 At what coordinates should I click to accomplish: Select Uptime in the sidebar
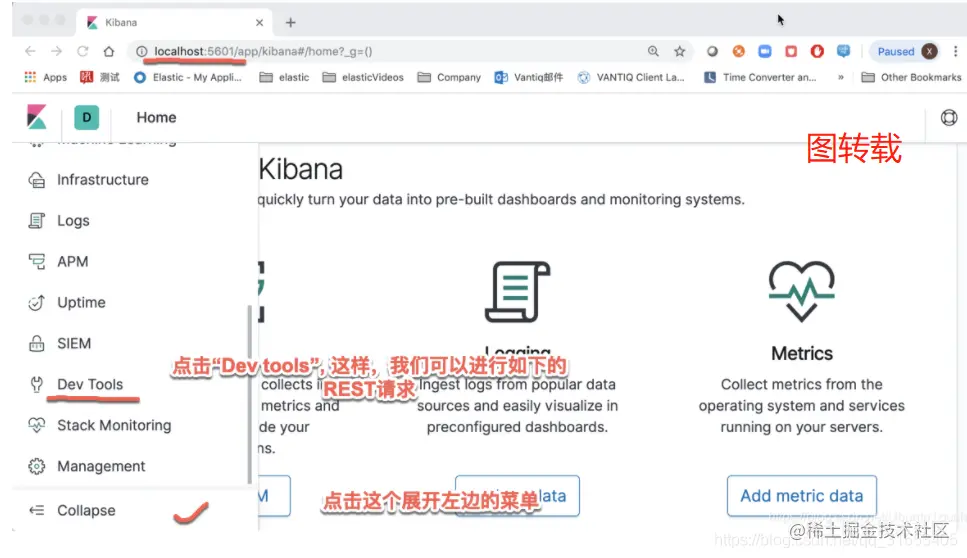[81, 303]
